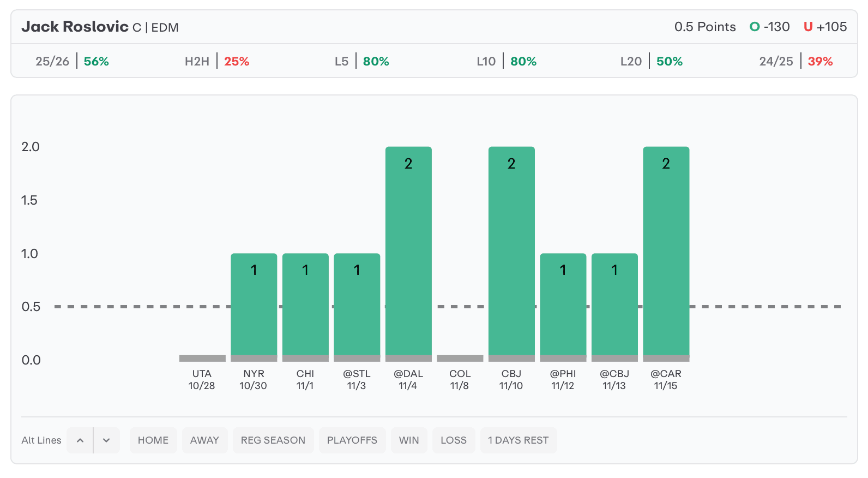
Task: Click the zero bar for COL 11/8
Action: coord(460,358)
